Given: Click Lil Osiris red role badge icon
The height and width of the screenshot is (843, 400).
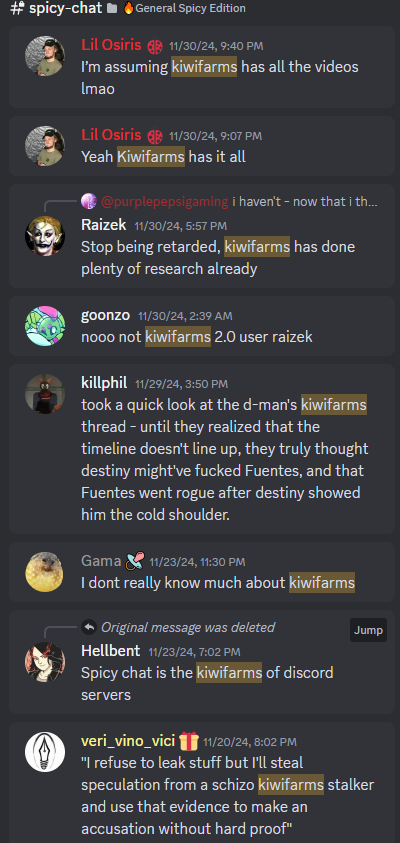Looking at the screenshot, I should point(155,46).
